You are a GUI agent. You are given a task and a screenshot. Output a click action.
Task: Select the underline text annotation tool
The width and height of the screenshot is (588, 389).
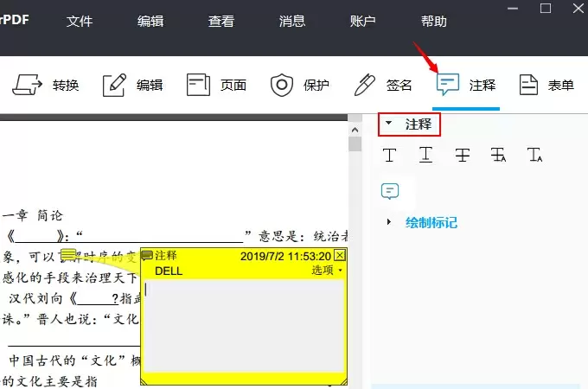[426, 156]
